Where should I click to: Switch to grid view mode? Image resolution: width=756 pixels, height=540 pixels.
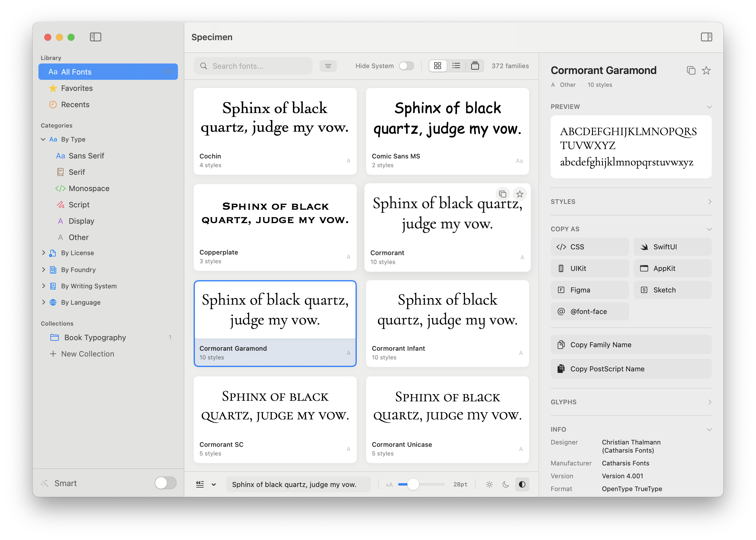437,66
